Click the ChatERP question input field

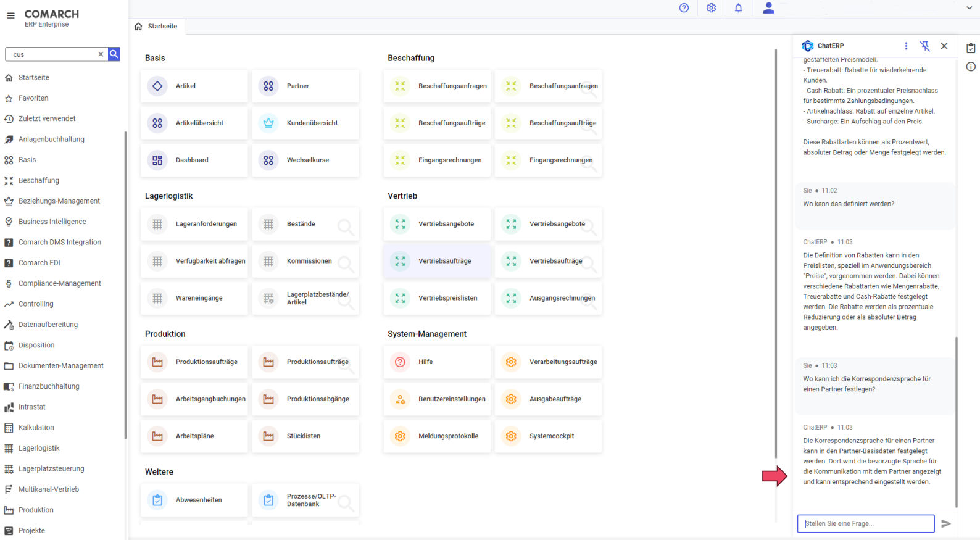[865, 523]
